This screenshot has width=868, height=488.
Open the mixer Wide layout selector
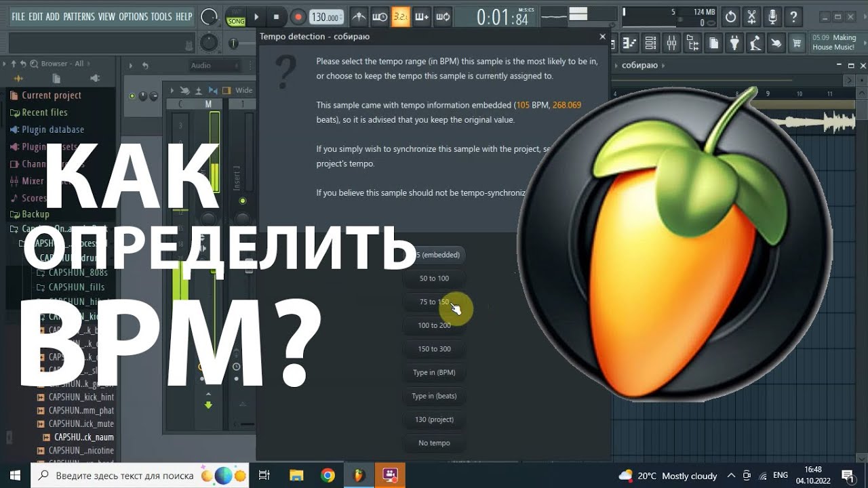pyautogui.click(x=244, y=90)
